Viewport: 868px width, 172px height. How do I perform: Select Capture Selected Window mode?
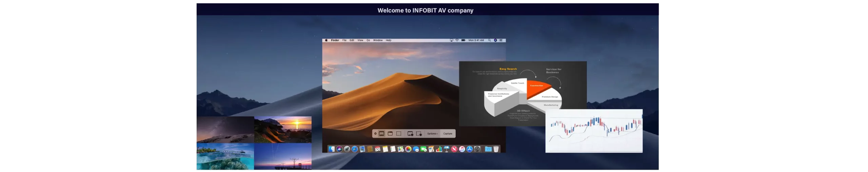pyautogui.click(x=390, y=134)
